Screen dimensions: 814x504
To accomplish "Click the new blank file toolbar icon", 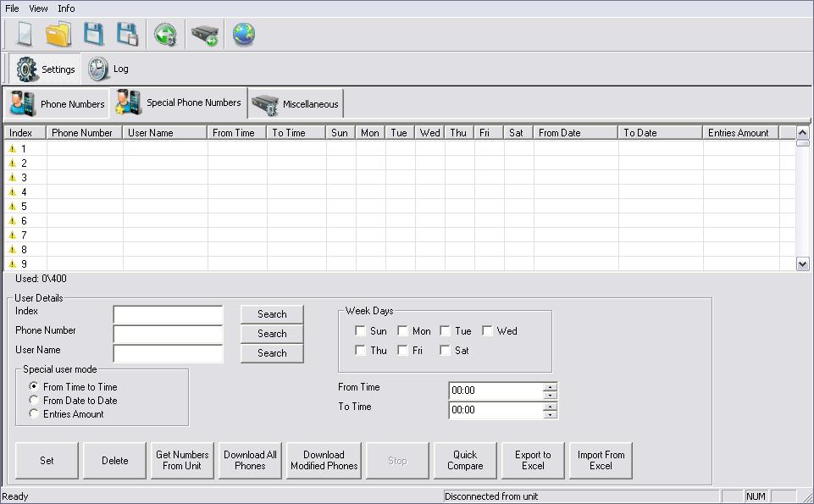I will (x=25, y=35).
